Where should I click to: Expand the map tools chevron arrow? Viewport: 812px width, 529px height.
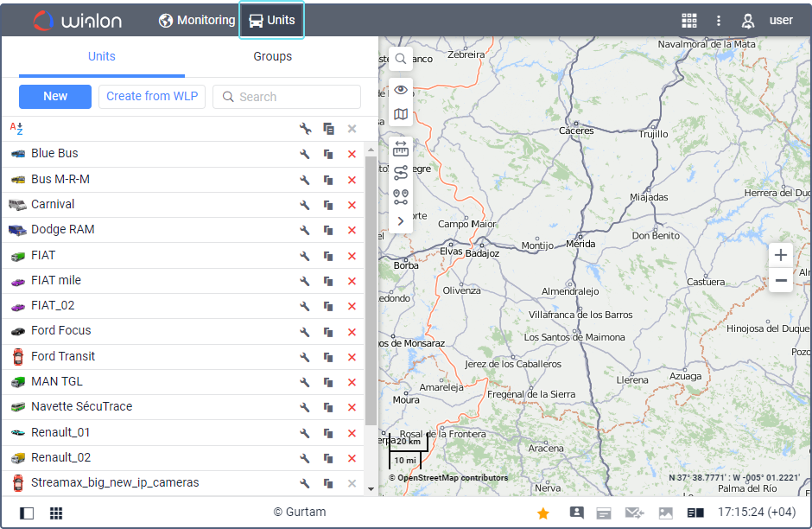coord(400,221)
